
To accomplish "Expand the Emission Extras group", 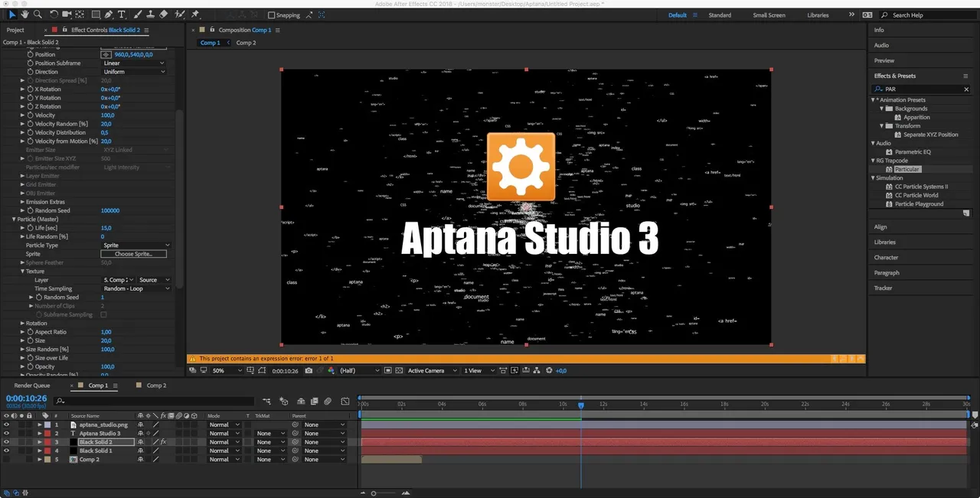I will click(22, 202).
